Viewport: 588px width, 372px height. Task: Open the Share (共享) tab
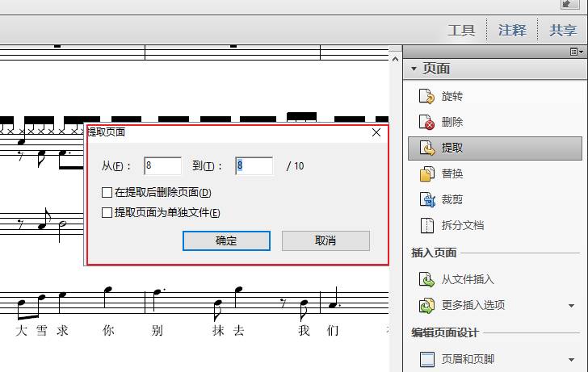[563, 30]
